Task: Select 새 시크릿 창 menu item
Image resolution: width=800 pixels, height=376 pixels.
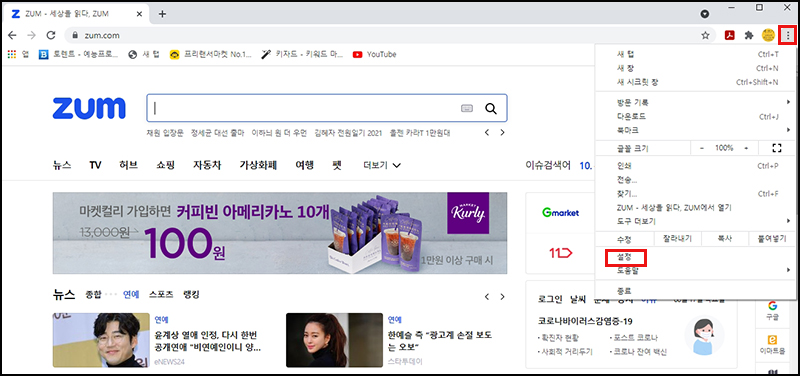Action: tap(695, 82)
